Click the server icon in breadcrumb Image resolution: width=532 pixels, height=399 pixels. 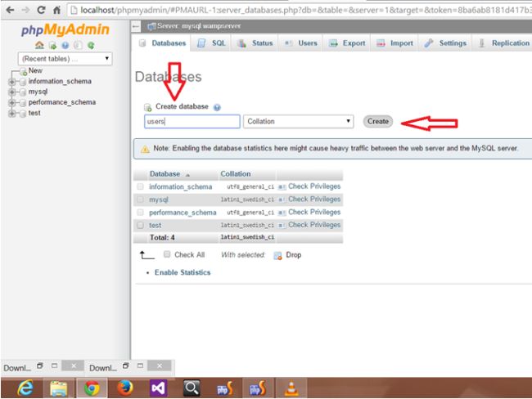tap(151, 26)
